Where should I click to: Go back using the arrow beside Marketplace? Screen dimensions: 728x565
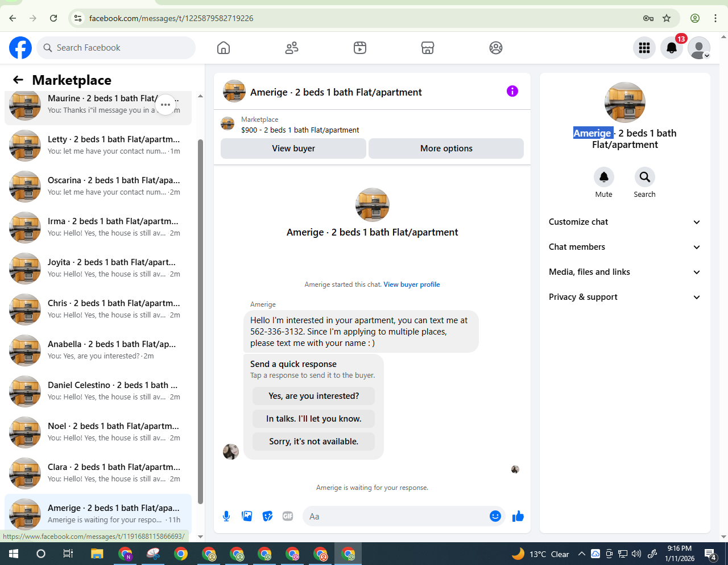pos(18,80)
